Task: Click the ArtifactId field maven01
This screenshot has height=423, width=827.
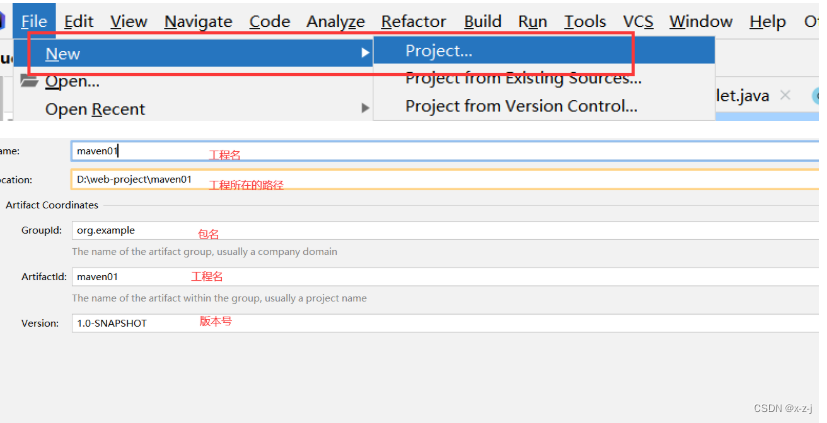Action: pyautogui.click(x=445, y=276)
